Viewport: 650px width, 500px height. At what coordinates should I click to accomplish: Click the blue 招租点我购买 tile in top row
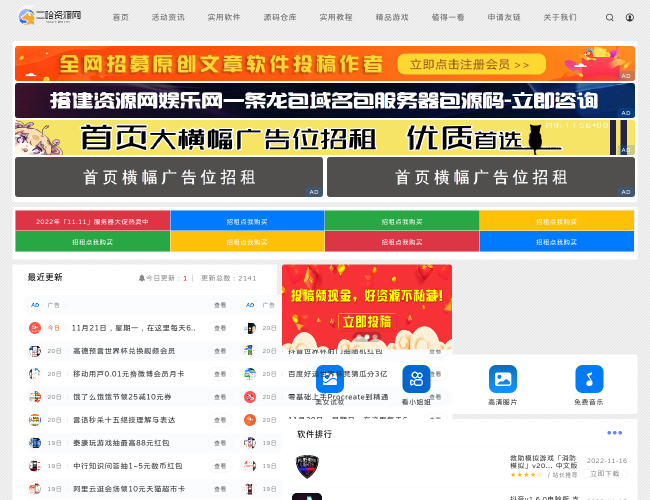pos(247,221)
